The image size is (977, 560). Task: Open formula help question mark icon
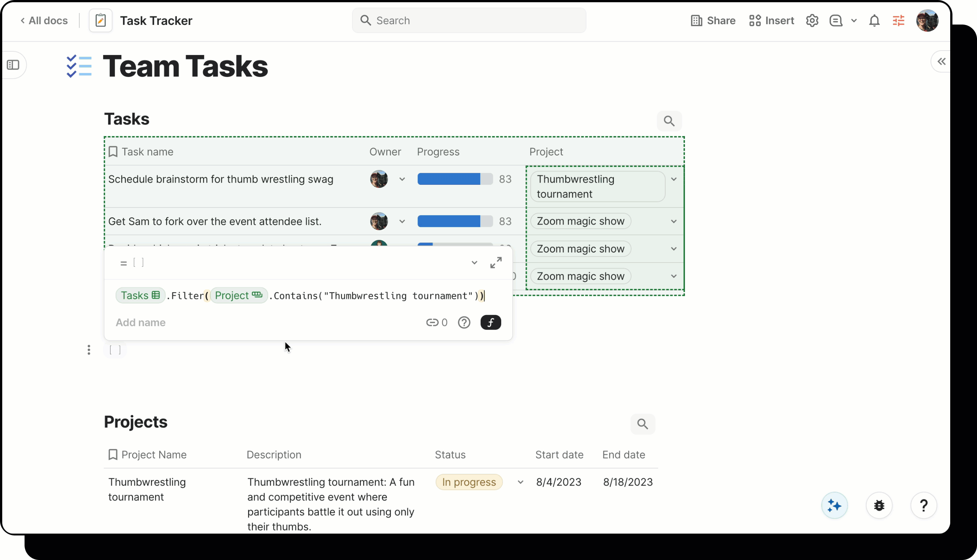pos(464,322)
